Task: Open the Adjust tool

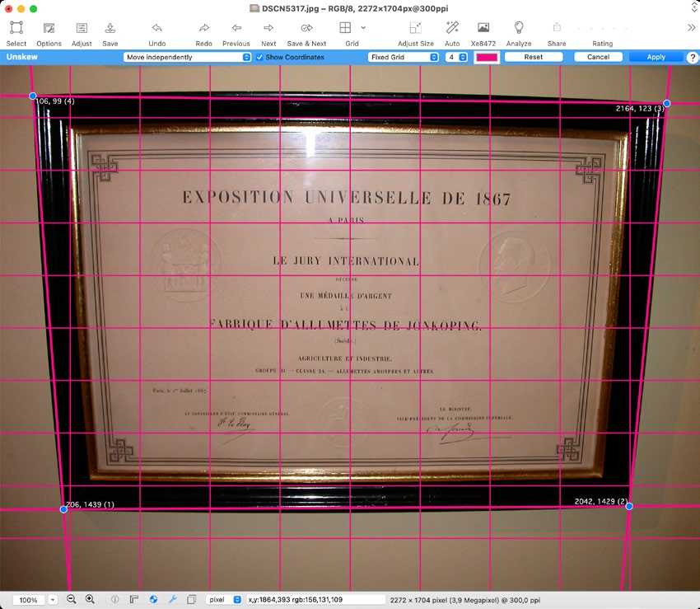Action: (82, 34)
